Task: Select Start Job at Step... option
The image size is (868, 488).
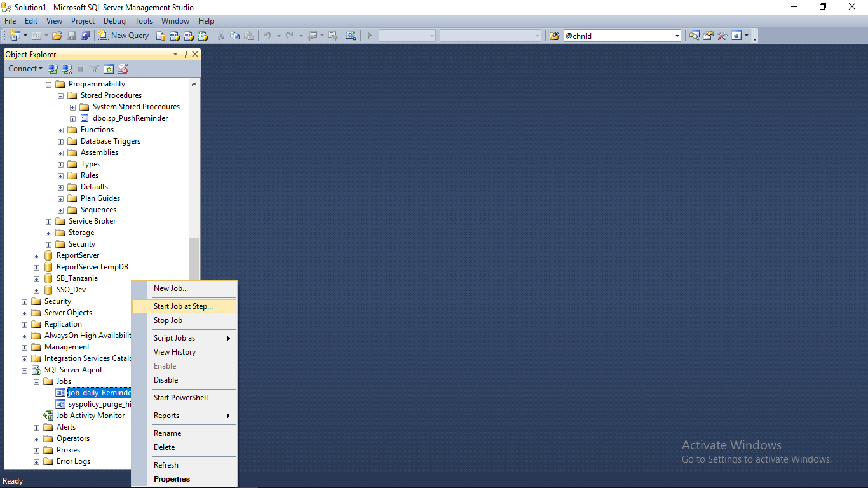Action: [184, 306]
